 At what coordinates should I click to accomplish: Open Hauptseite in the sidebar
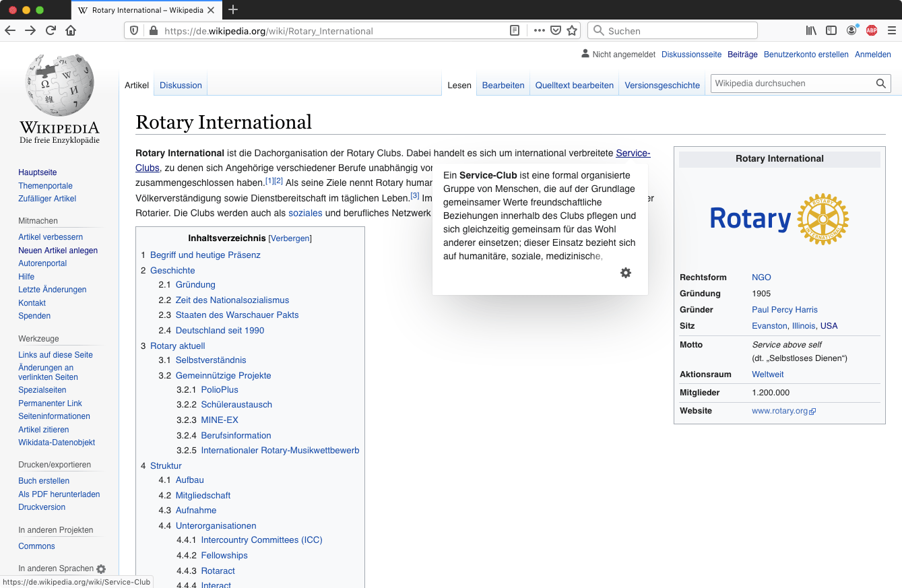pos(38,172)
